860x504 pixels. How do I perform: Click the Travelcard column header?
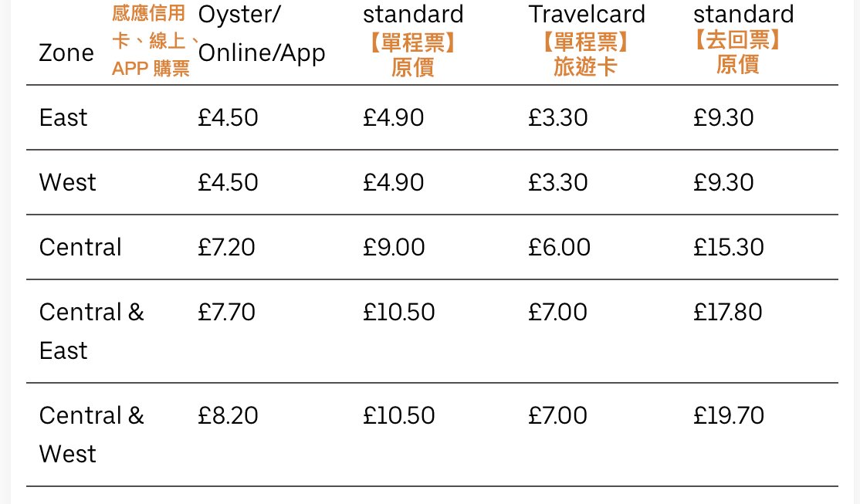point(586,14)
